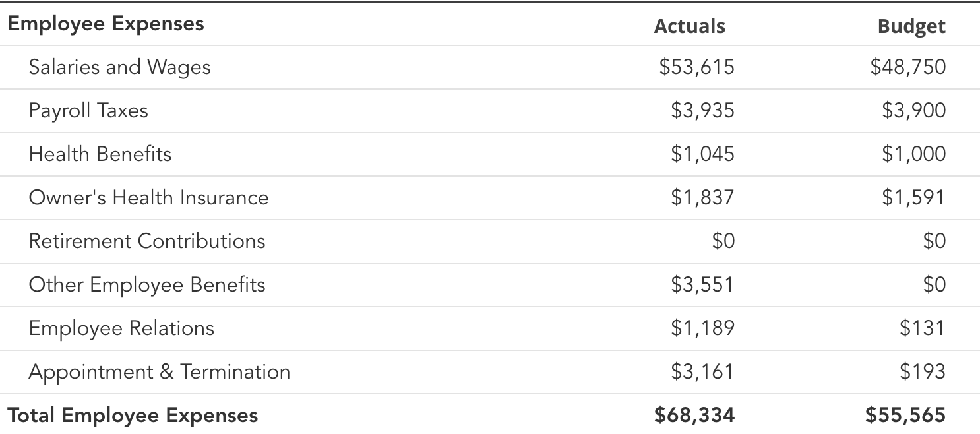The image size is (980, 434).
Task: Open the Health Benefits line item
Action: tap(100, 154)
